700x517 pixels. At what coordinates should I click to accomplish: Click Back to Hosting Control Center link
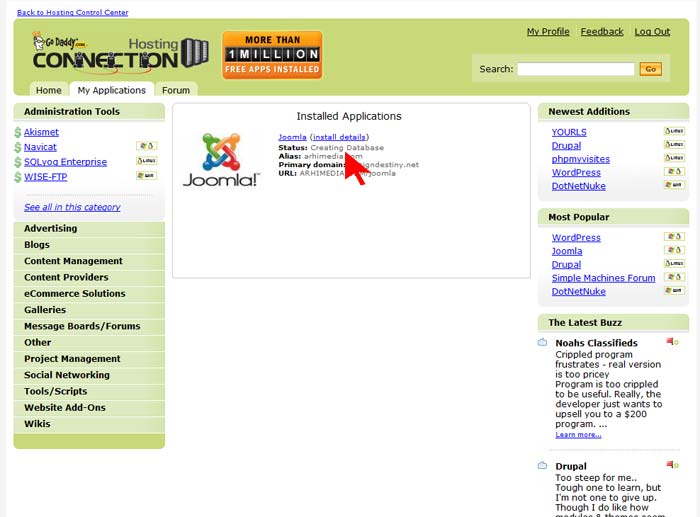tap(72, 13)
